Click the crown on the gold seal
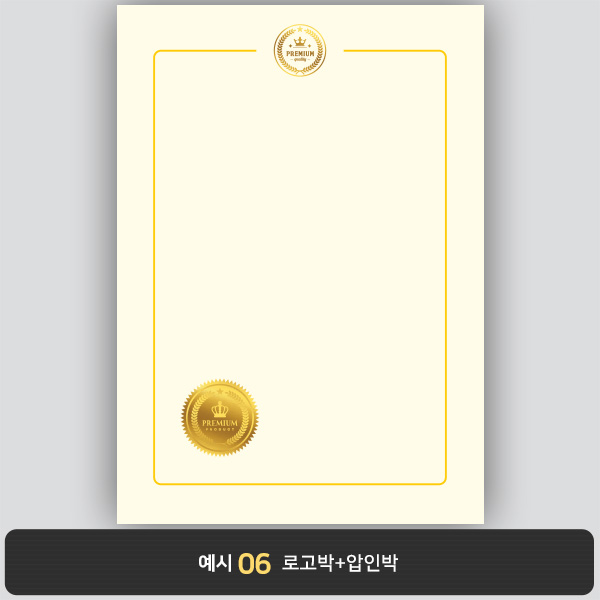This screenshot has height=600, width=600. (220, 409)
